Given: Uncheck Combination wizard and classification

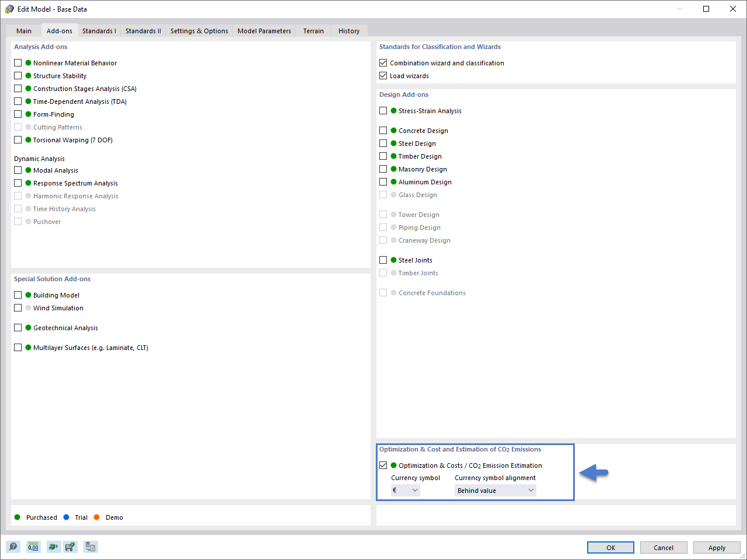Looking at the screenshot, I should tap(383, 63).
